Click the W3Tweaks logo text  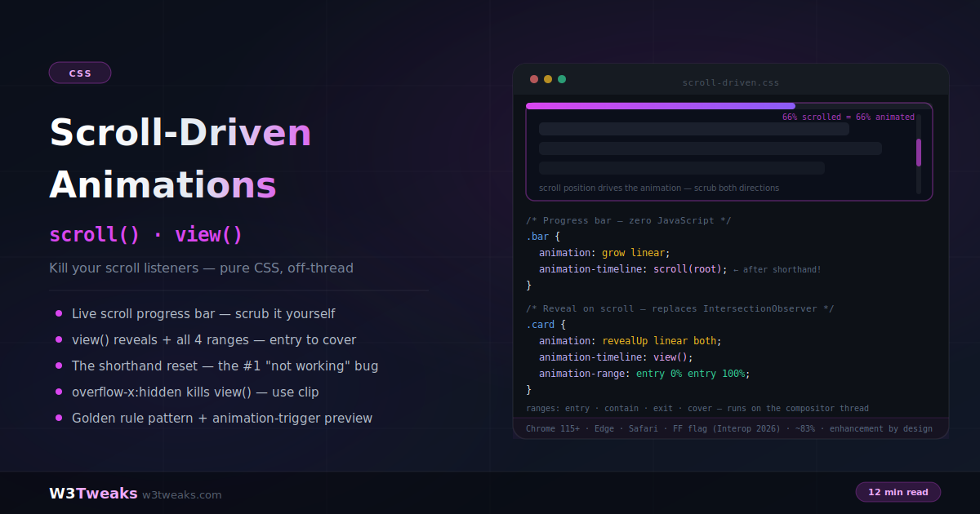(x=93, y=494)
